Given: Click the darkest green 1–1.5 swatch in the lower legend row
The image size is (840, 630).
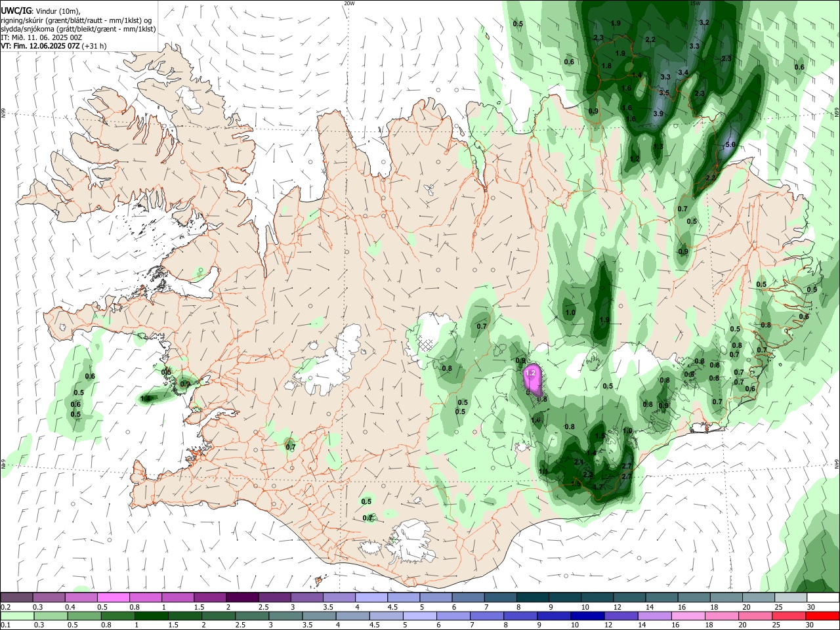Looking at the screenshot, I should click(152, 616).
